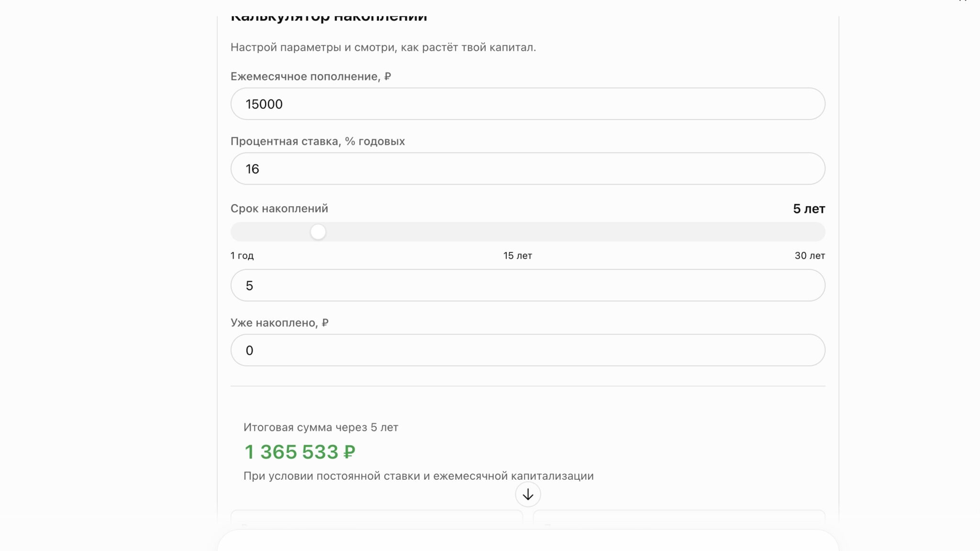Click the already saved field showing 0
This screenshot has height=551, width=980.
pyautogui.click(x=528, y=350)
